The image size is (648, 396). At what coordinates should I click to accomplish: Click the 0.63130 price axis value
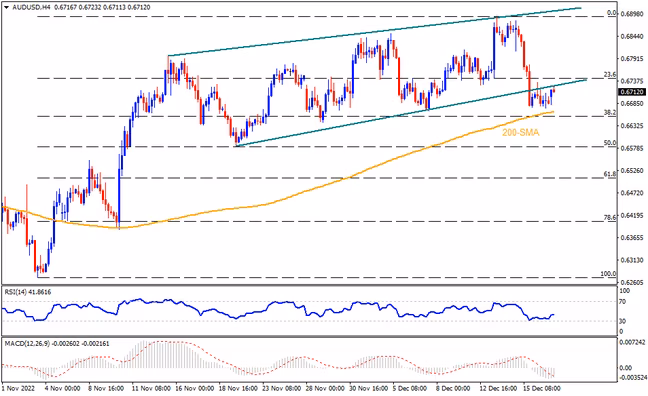pos(632,260)
